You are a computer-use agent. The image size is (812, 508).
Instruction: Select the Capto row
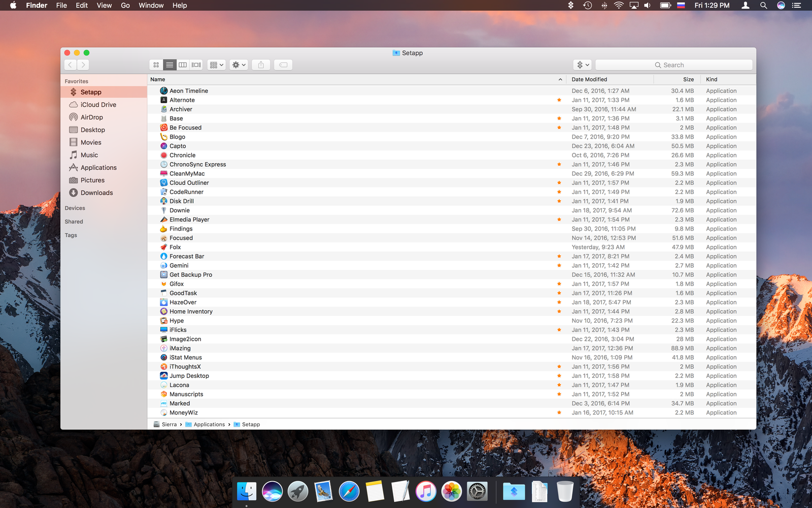(x=452, y=146)
